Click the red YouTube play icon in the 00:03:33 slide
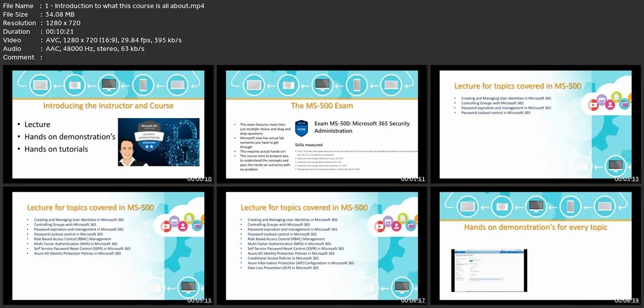 pyautogui.click(x=593, y=105)
